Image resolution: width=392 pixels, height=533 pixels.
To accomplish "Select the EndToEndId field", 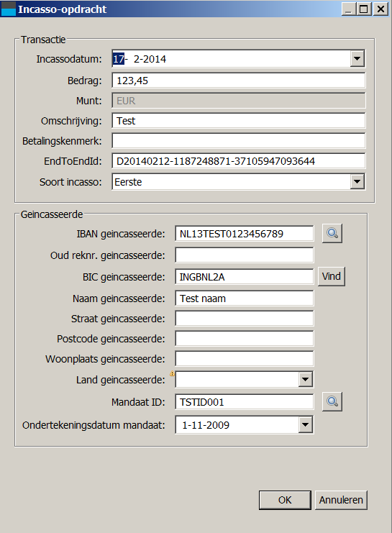I will [239, 161].
